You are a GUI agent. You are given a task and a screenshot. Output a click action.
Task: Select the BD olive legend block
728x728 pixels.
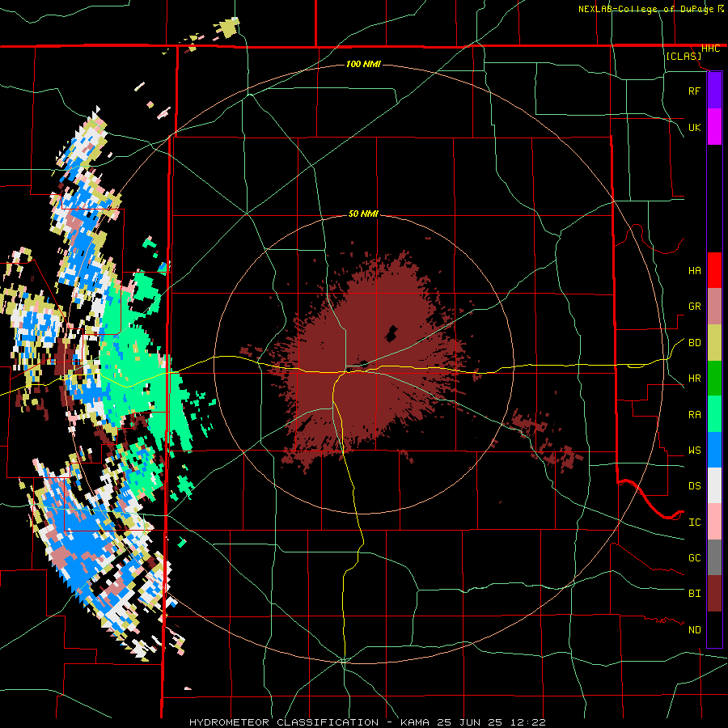tap(714, 342)
